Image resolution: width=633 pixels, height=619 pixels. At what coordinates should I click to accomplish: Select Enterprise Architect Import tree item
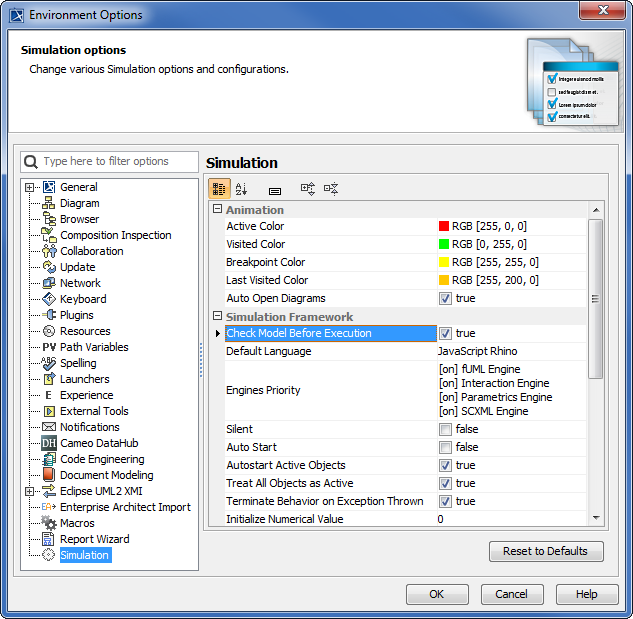pos(125,507)
